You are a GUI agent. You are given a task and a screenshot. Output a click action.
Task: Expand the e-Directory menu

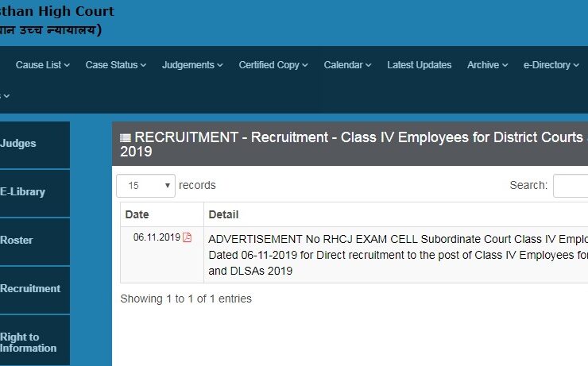(x=551, y=65)
